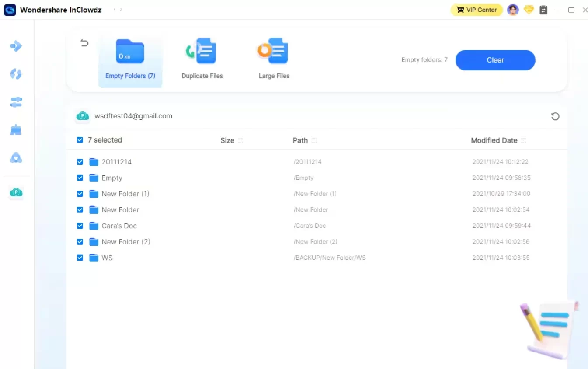
Task: Uncheck the New Folder (2) checkbox
Action: [80, 242]
